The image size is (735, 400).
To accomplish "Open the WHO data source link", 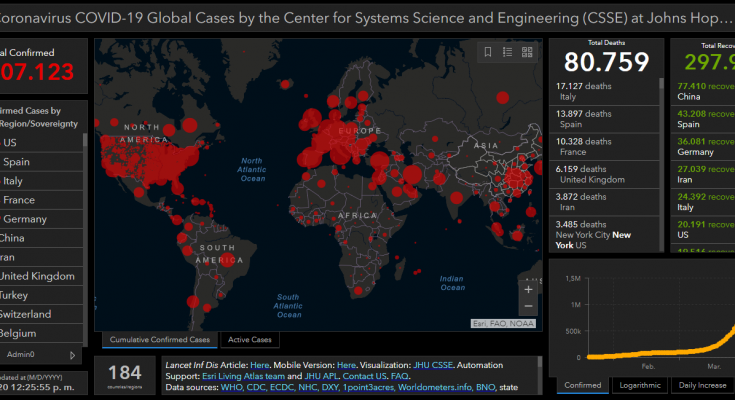I will point(232,387).
